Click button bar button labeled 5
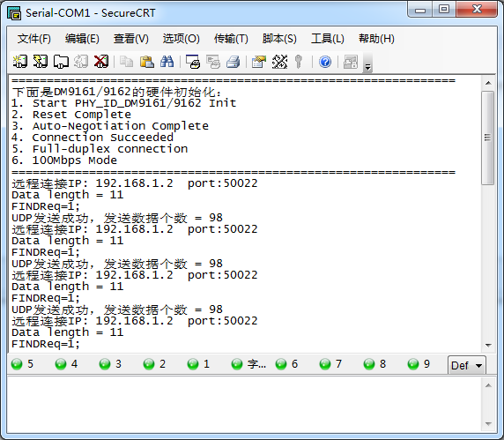This screenshot has width=504, height=440. pyautogui.click(x=23, y=364)
